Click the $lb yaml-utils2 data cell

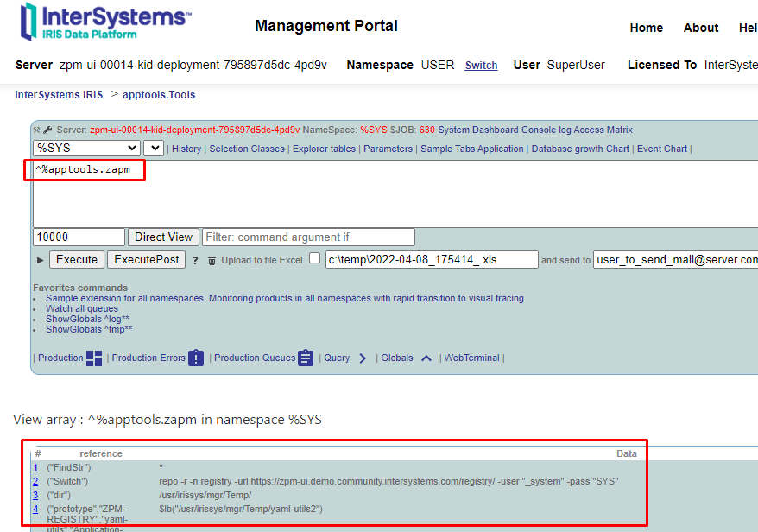241,510
